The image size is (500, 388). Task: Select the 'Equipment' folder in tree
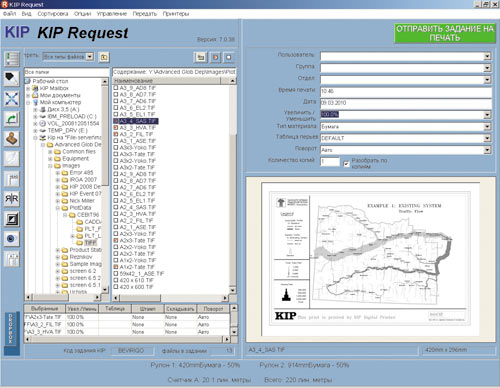(76, 159)
